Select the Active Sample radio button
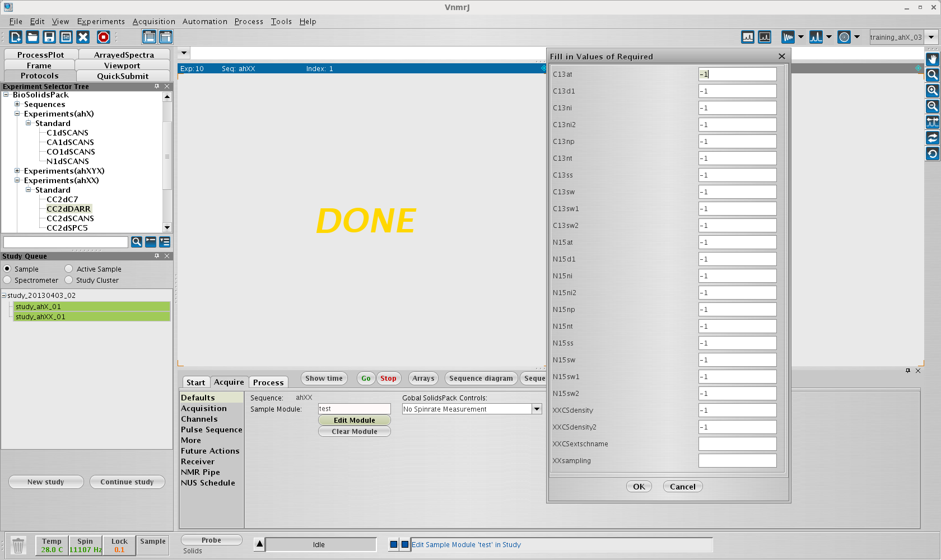Viewport: 941px width, 560px height. 69,269
